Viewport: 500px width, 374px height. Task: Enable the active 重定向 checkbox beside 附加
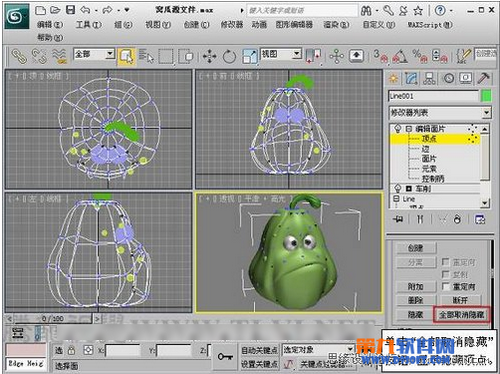445,286
